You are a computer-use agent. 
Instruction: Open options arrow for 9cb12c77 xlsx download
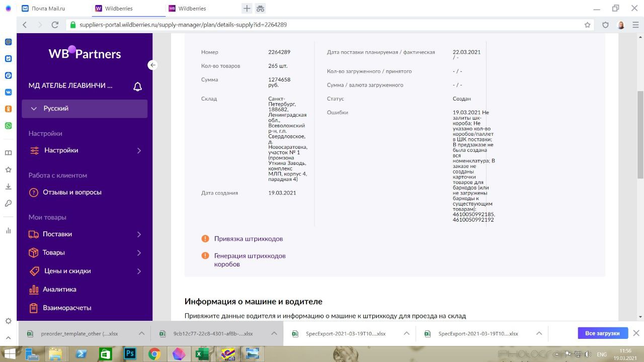(274, 333)
